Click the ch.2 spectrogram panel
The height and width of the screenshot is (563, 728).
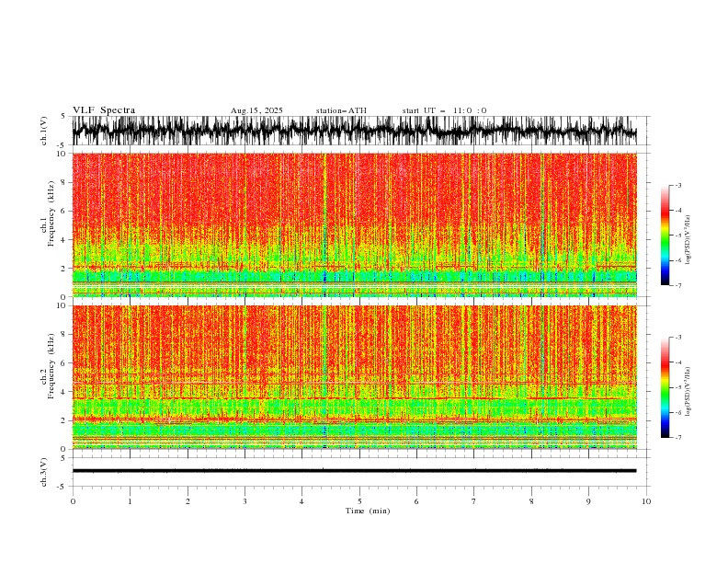(x=354, y=377)
